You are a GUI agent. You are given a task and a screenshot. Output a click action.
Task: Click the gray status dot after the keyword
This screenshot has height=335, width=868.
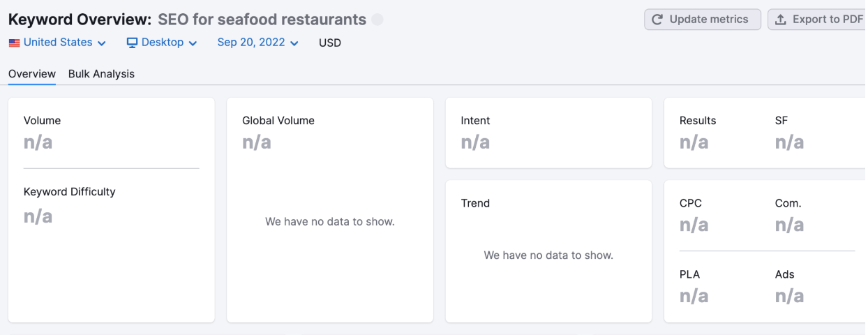tap(377, 20)
